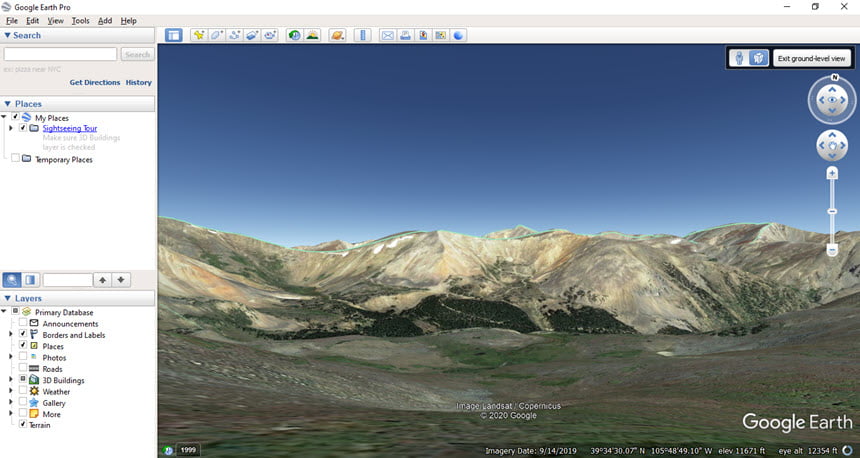Click the Look joystick eye center

pyautogui.click(x=832, y=100)
